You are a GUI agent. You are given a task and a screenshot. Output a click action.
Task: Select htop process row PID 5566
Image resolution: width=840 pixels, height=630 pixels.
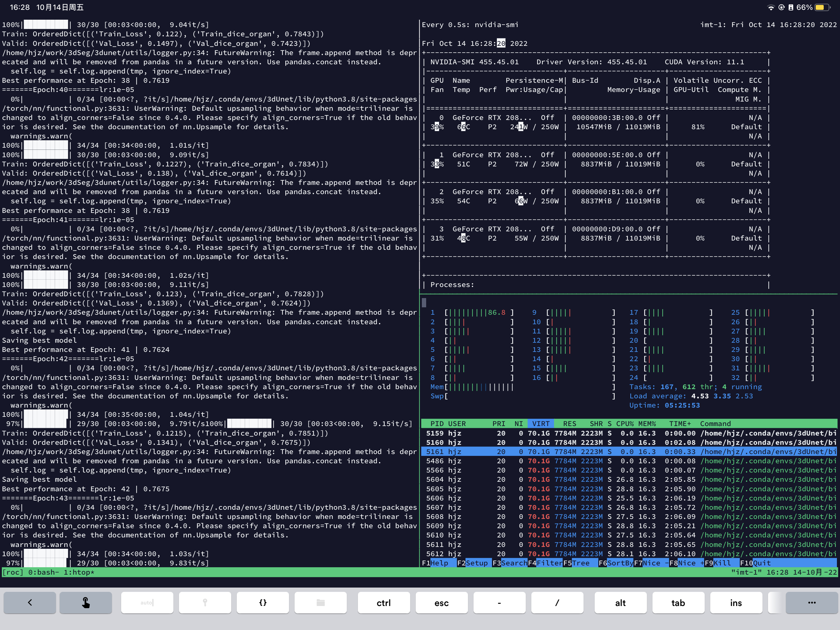click(x=629, y=470)
